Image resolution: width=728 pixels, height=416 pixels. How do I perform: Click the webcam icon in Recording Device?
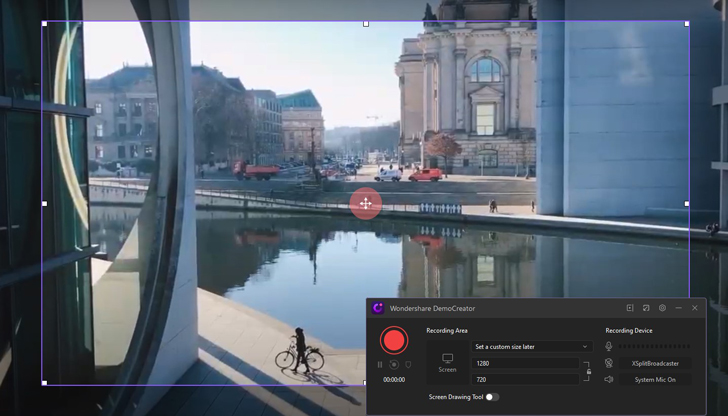coord(609,363)
